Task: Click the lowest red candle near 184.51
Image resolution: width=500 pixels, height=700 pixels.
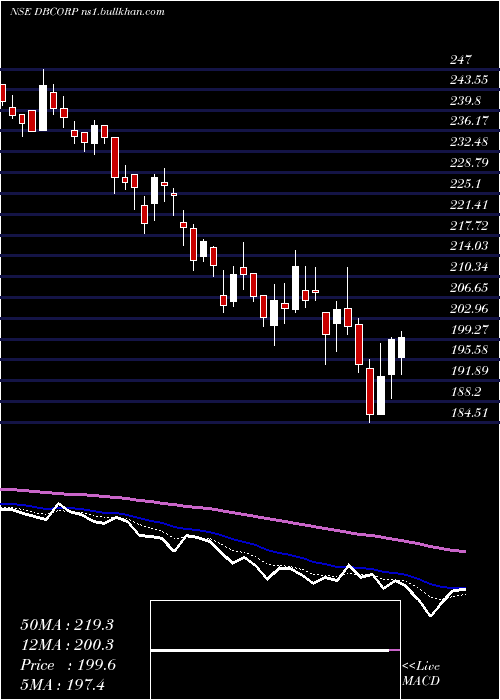Action: [x=370, y=392]
